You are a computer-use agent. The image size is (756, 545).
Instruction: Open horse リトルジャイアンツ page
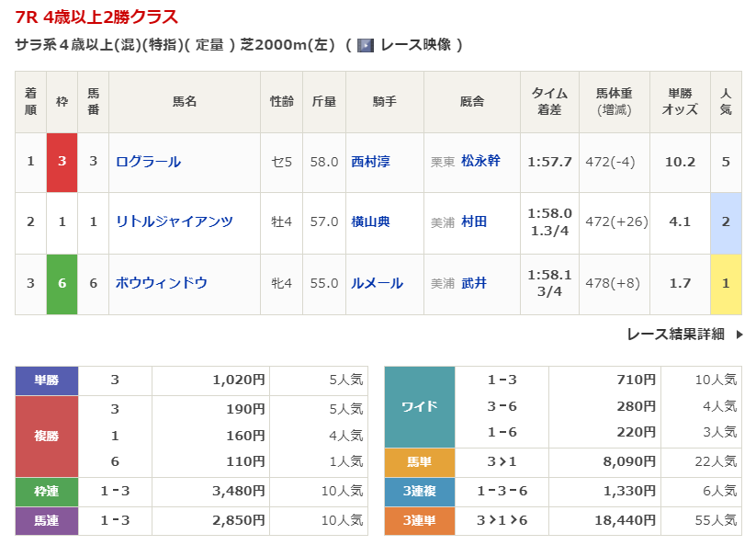tap(174, 221)
